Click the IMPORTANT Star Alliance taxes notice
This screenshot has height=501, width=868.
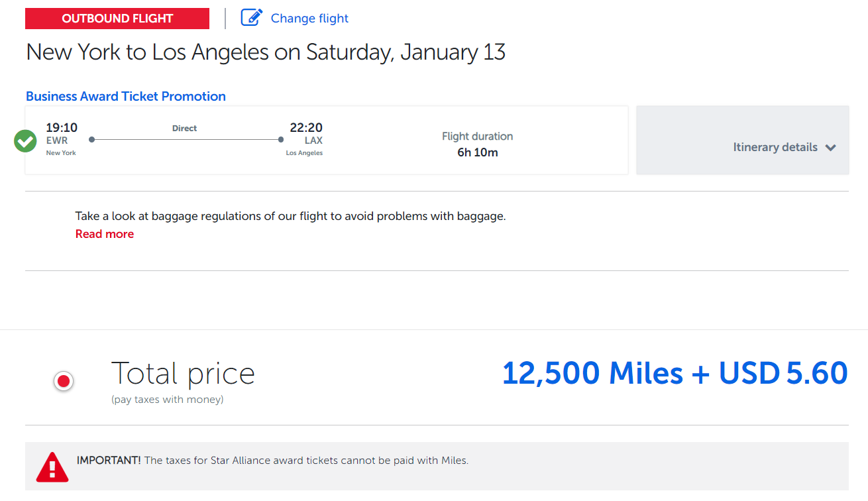(x=272, y=461)
